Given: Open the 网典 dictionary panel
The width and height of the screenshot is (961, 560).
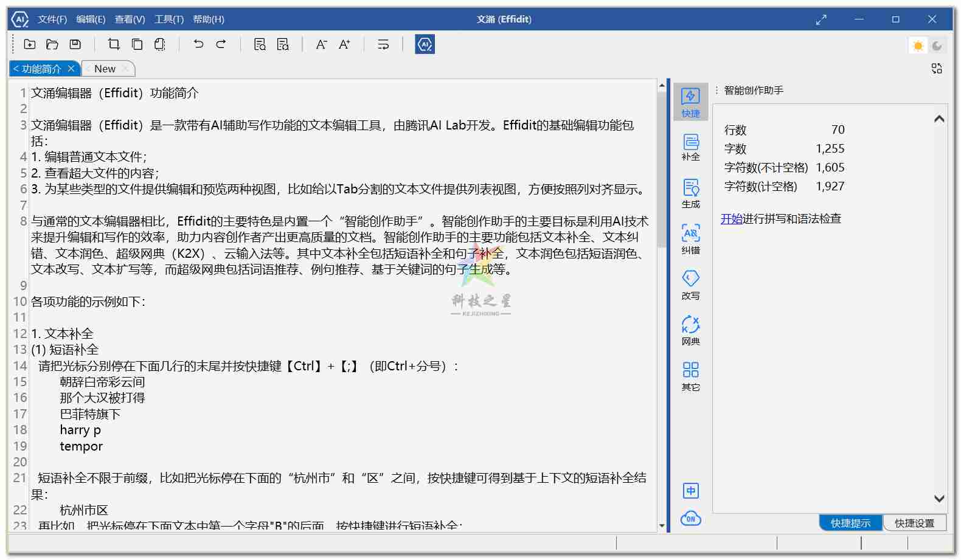Looking at the screenshot, I should coord(690,330).
